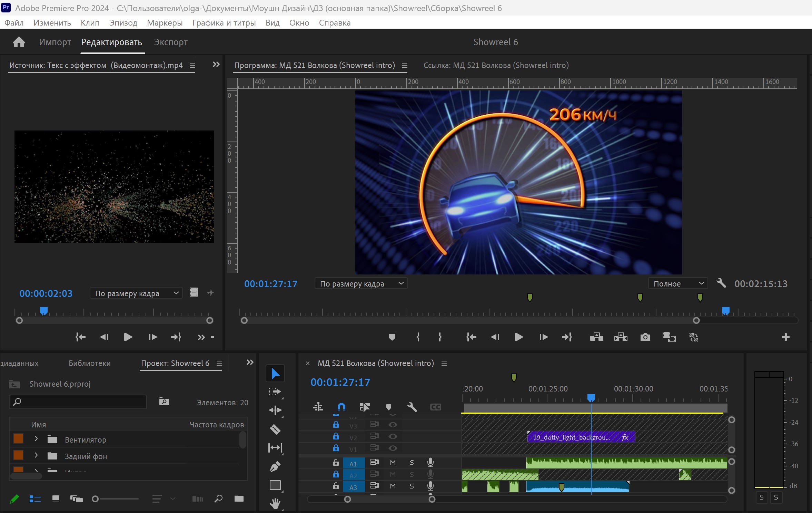Add a marker in the program monitor
812x513 pixels.
(x=392, y=337)
